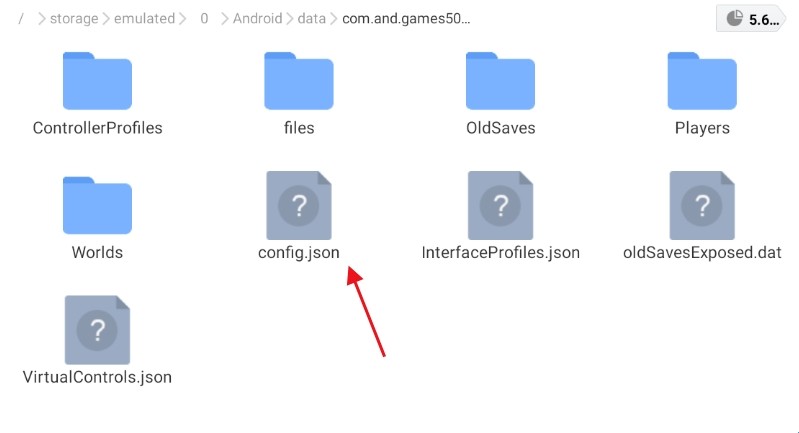This screenshot has height=433, width=799.
Task: Open the Worlds folder
Action: click(x=97, y=205)
